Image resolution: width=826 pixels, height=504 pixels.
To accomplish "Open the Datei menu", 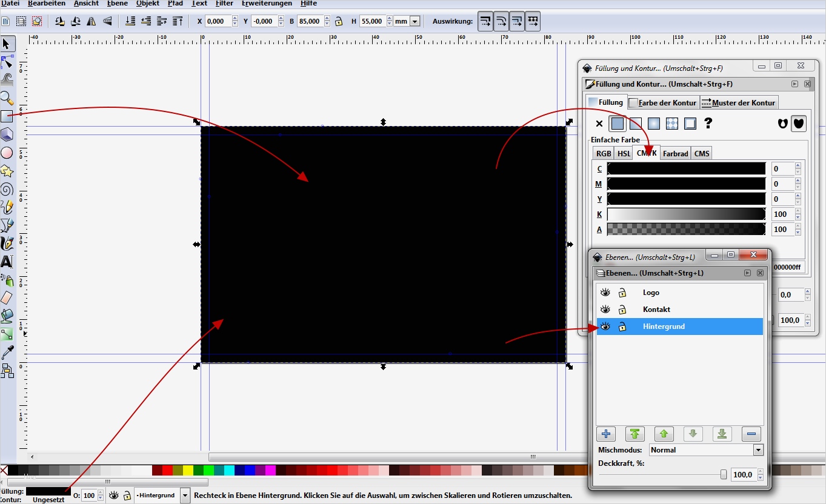I will (11, 3).
